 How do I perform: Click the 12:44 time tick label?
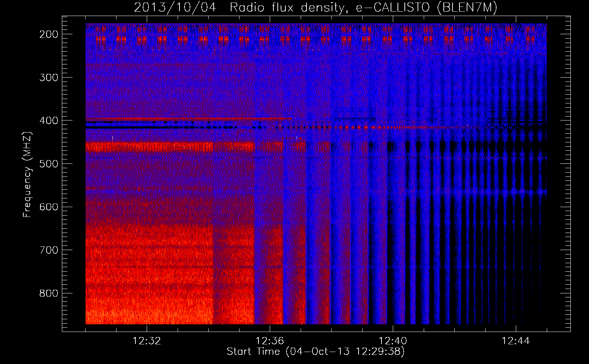(516, 341)
